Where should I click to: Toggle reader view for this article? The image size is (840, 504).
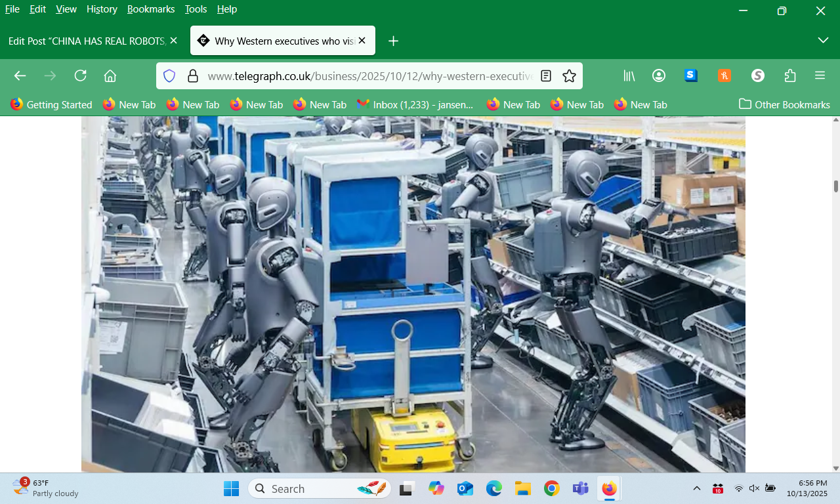click(545, 76)
